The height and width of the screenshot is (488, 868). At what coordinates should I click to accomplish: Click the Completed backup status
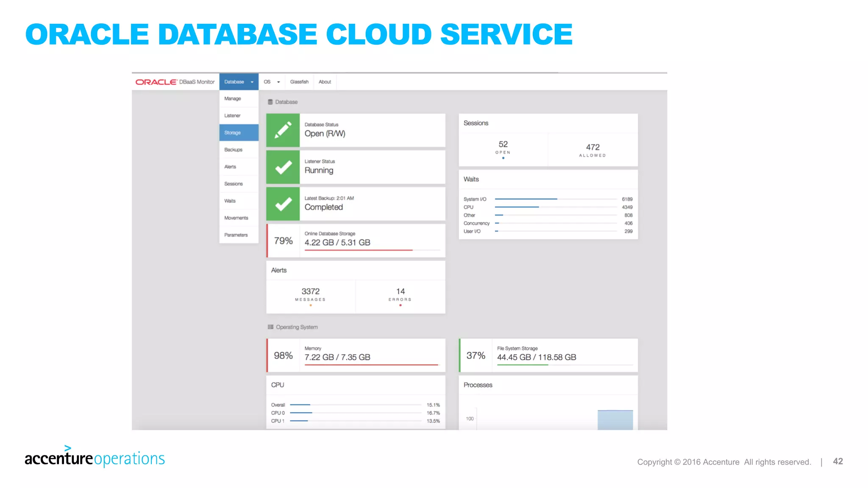point(323,207)
